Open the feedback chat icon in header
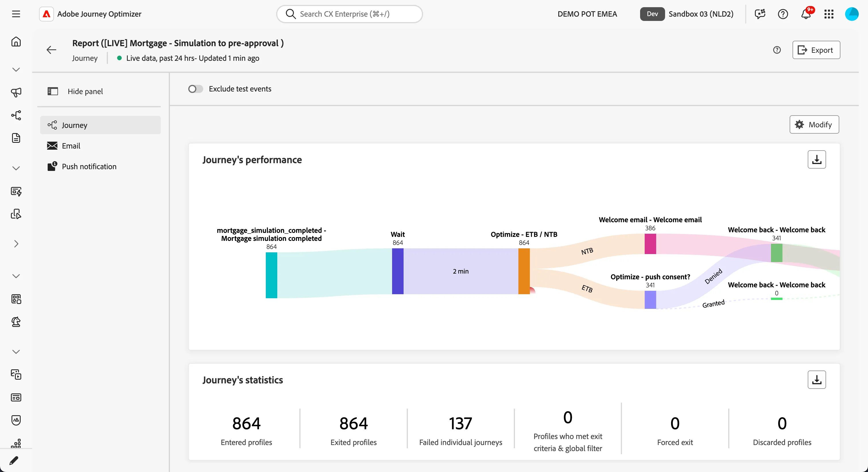This screenshot has height=472, width=868. (x=760, y=14)
